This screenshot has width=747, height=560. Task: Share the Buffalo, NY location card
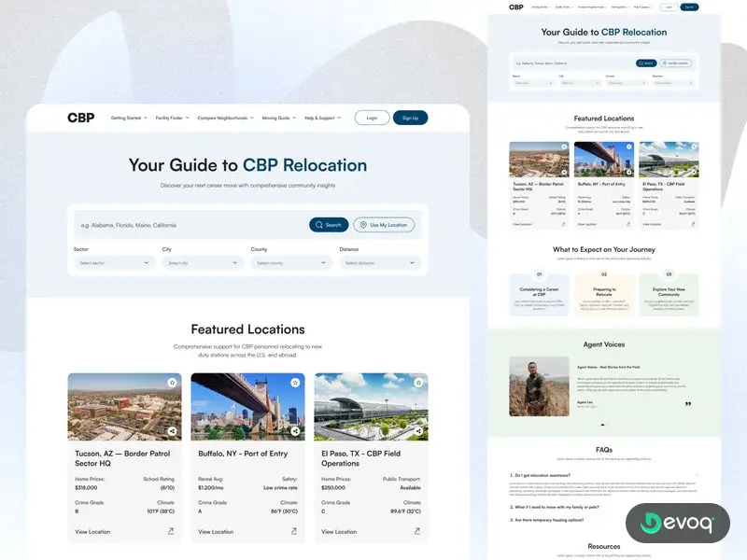tap(295, 431)
